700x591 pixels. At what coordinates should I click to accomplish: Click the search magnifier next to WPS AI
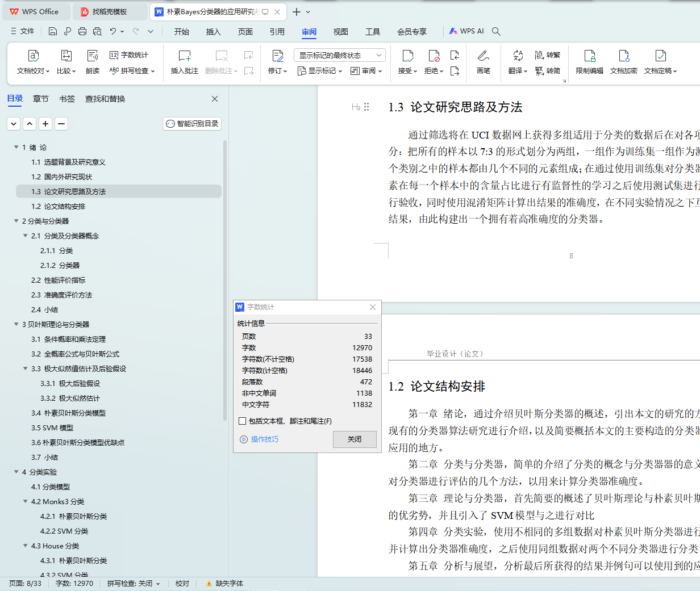(496, 31)
